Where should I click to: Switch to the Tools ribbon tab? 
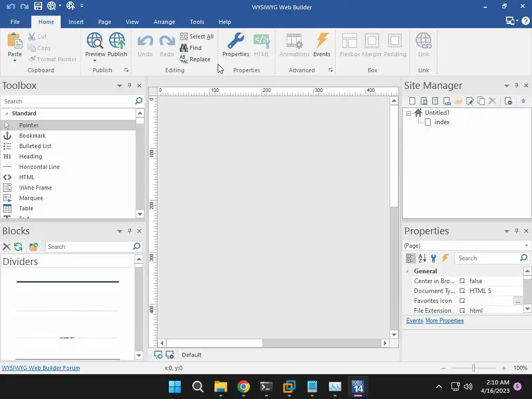click(197, 22)
